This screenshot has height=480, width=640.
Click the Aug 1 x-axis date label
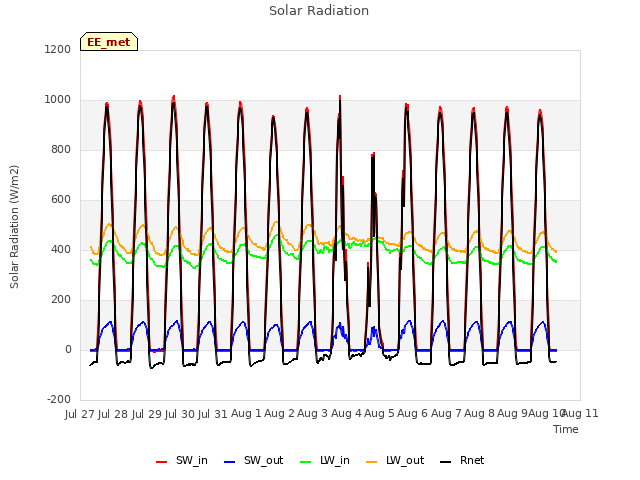coord(246,414)
